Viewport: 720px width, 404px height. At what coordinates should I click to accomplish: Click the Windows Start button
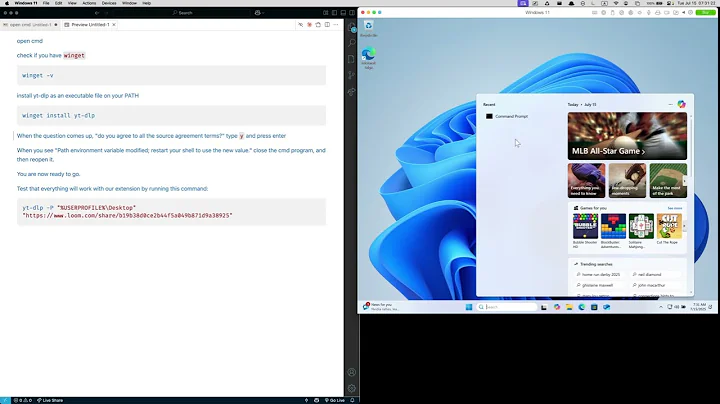469,307
